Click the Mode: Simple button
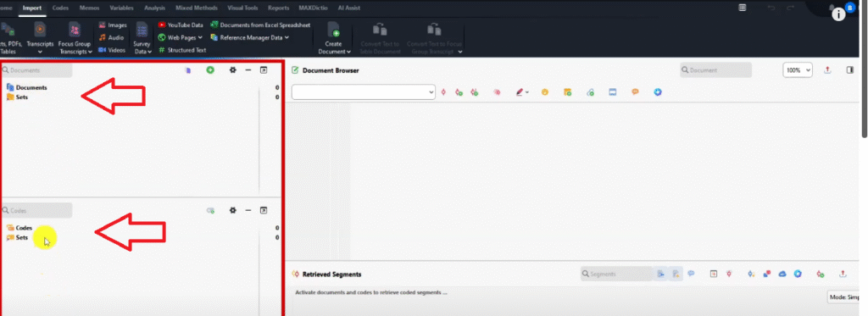Screen dimensions: 868x316 tap(843, 297)
